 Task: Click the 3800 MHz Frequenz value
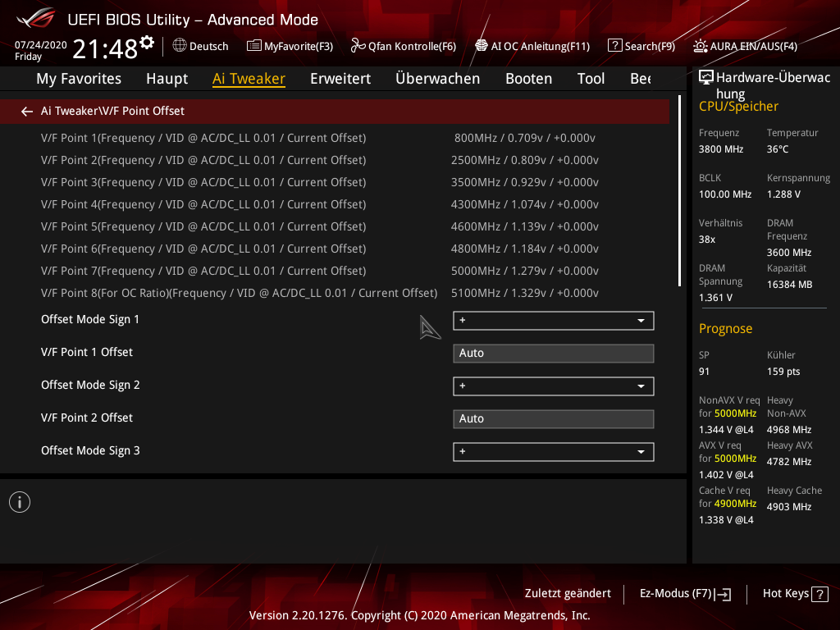(721, 149)
